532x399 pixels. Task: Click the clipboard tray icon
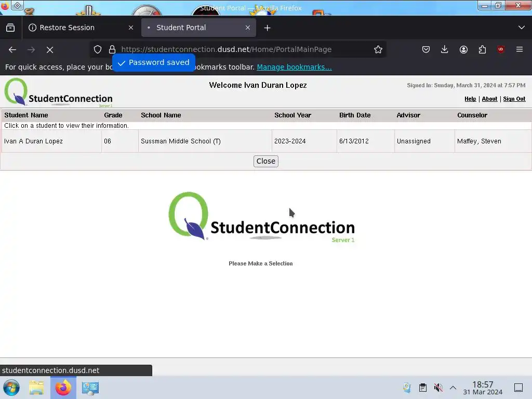click(423, 388)
